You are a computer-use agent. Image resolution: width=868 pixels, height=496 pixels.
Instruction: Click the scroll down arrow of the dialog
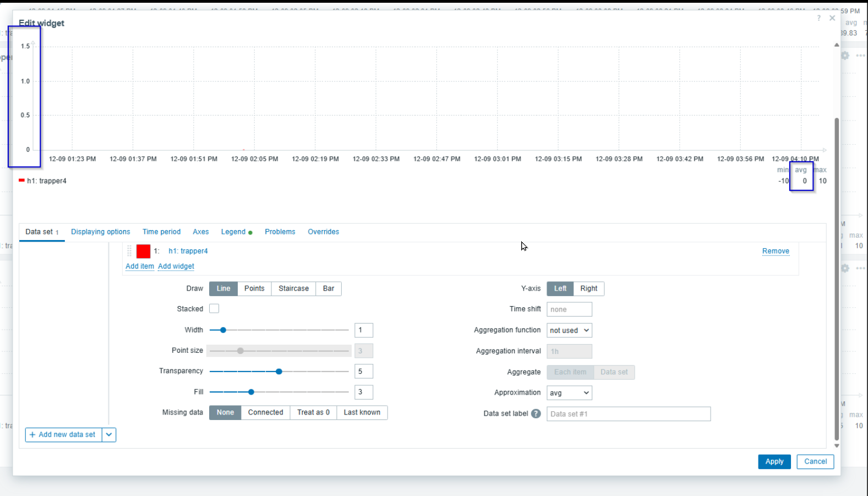pyautogui.click(x=837, y=445)
